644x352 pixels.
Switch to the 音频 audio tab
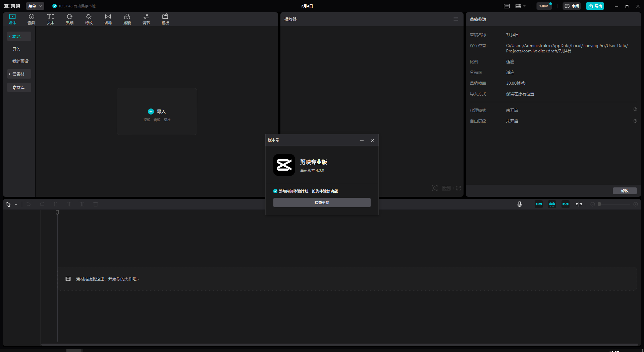click(31, 19)
